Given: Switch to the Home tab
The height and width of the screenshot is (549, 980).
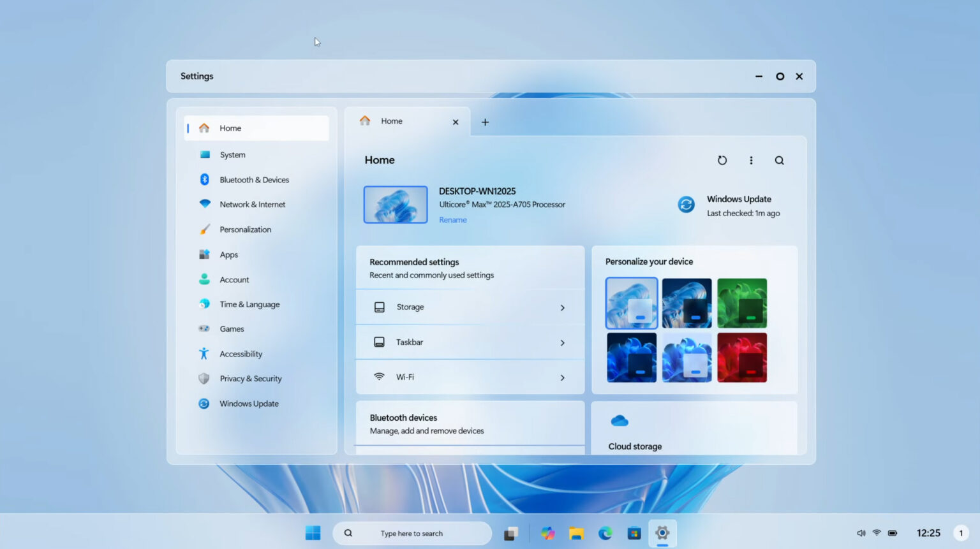Looking at the screenshot, I should click(x=391, y=121).
